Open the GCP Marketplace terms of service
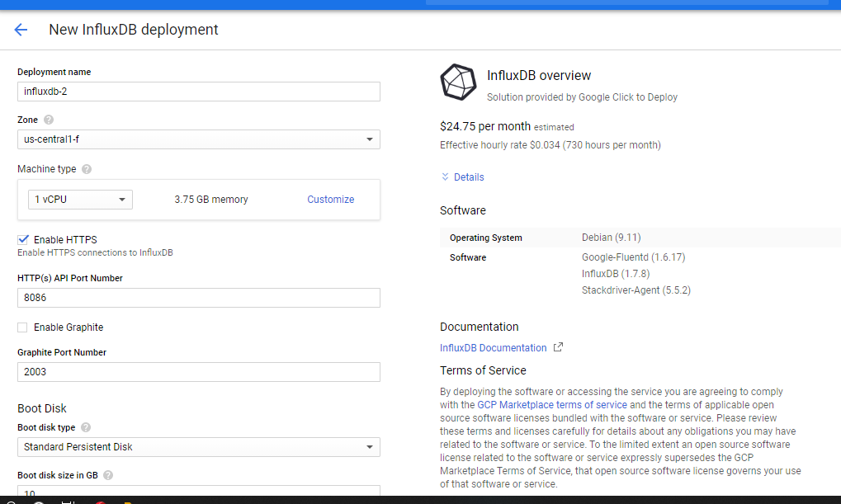The height and width of the screenshot is (504, 841). (x=552, y=405)
